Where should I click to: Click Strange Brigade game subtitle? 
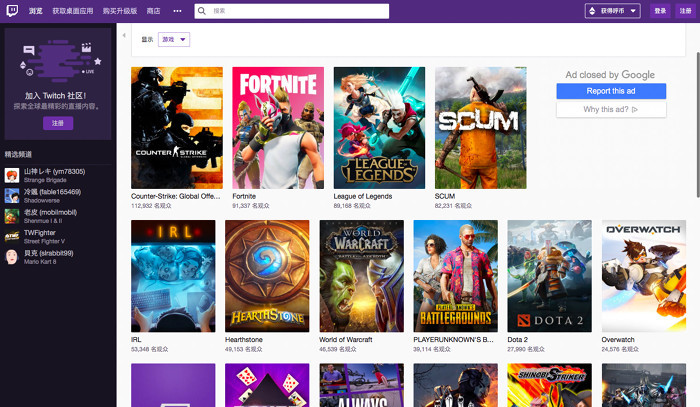point(45,180)
